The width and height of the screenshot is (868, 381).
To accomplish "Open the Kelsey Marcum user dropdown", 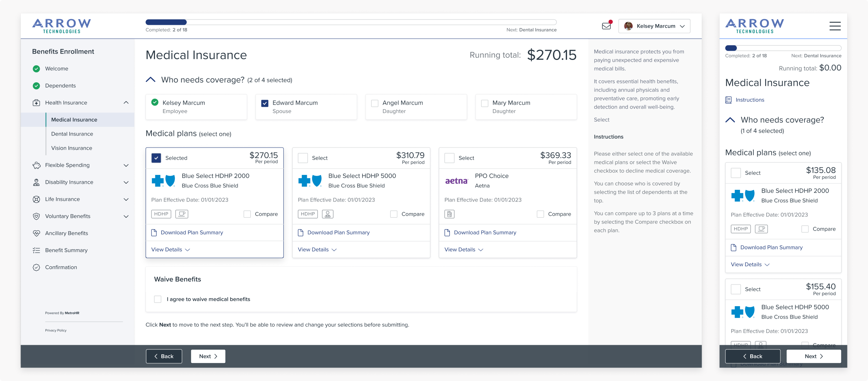I will tap(654, 26).
